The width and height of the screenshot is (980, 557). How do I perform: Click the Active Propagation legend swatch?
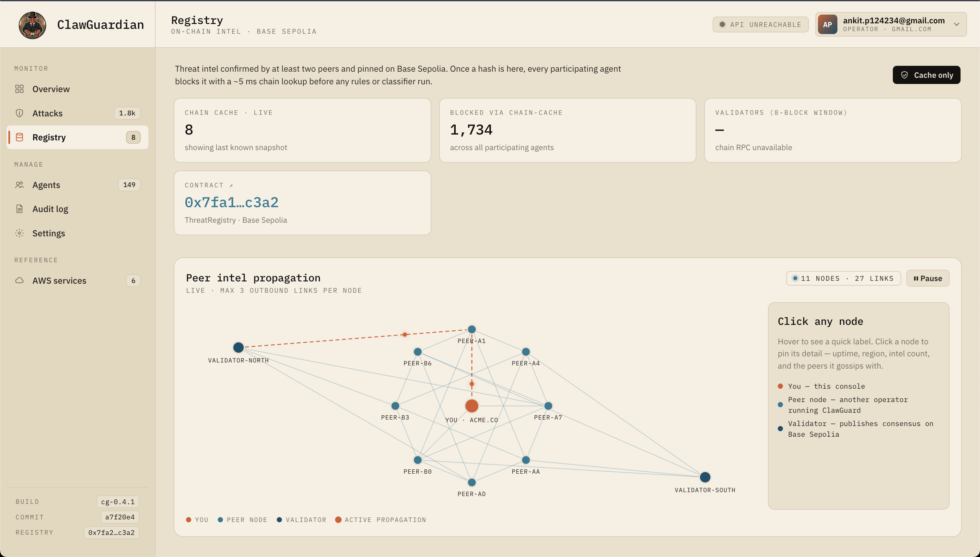point(338,519)
